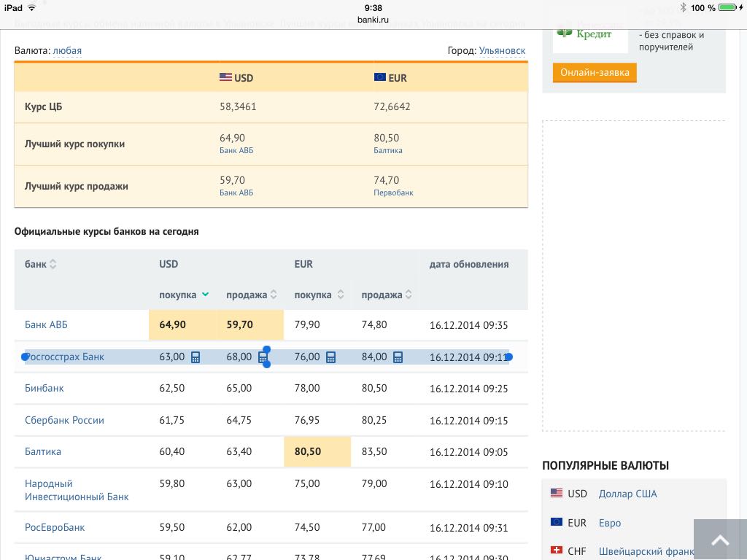Screen dimensions: 747x560
Task: Tap the Bluetooth icon in status bar
Action: (683, 7)
